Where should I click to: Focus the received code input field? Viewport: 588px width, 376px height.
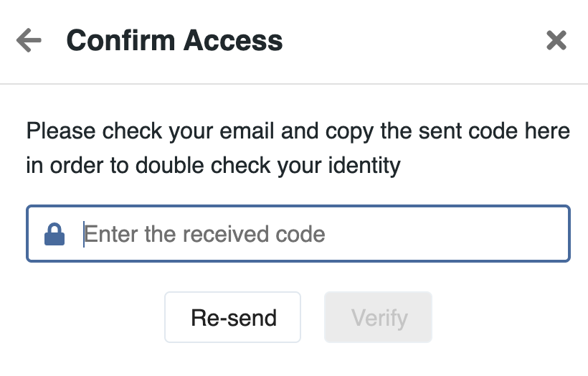(x=323, y=235)
